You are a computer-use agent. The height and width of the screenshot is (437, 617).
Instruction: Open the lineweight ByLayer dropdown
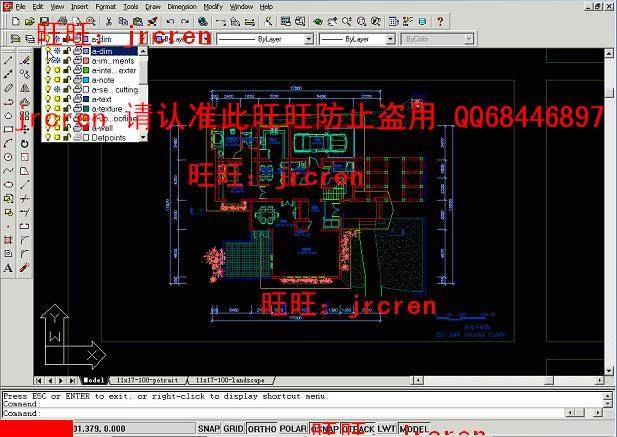[390, 39]
